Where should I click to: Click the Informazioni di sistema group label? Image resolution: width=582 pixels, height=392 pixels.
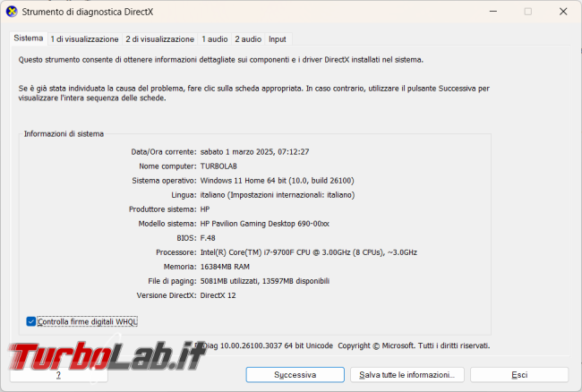pyautogui.click(x=64, y=134)
